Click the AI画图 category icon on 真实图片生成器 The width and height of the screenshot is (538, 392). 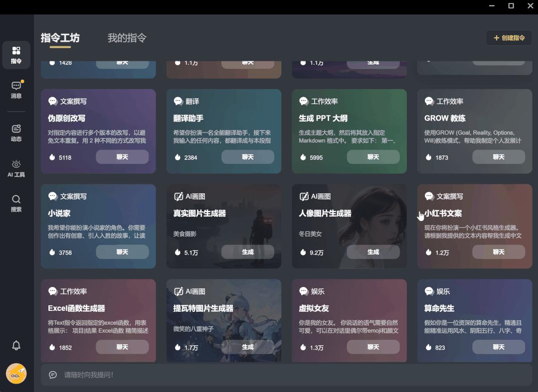coord(178,196)
